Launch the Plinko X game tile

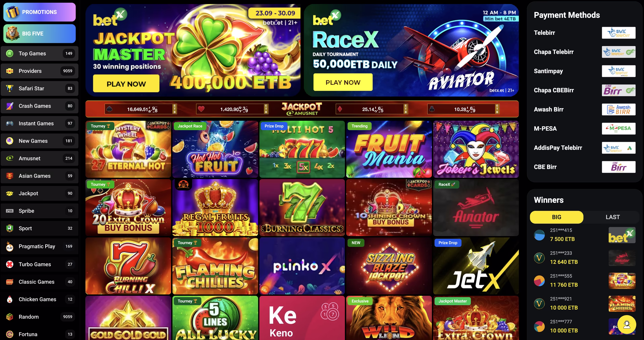302,266
